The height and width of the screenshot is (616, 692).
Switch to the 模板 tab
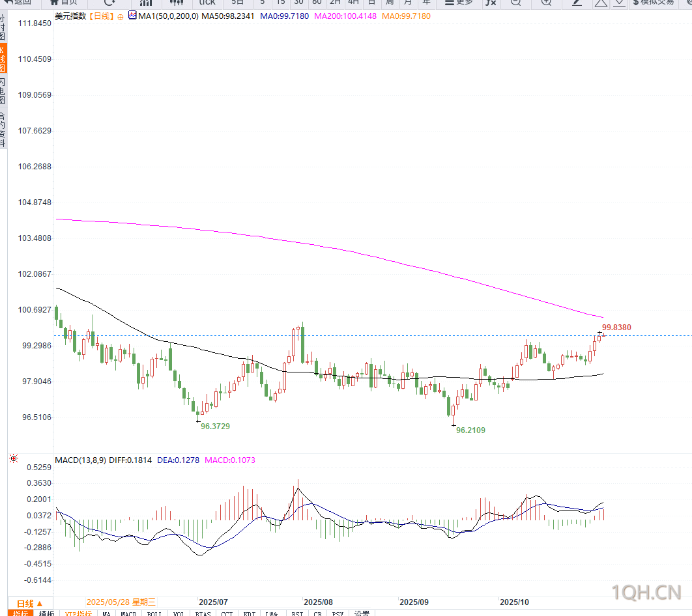(x=46, y=613)
